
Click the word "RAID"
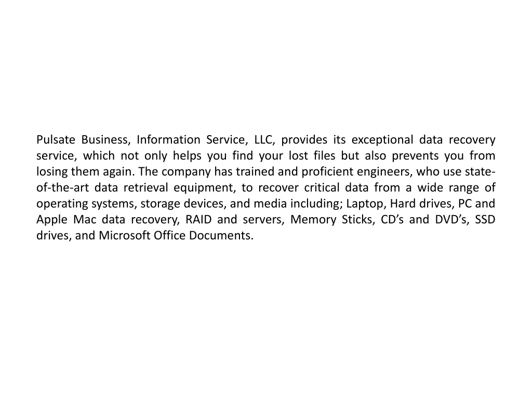point(198,219)
